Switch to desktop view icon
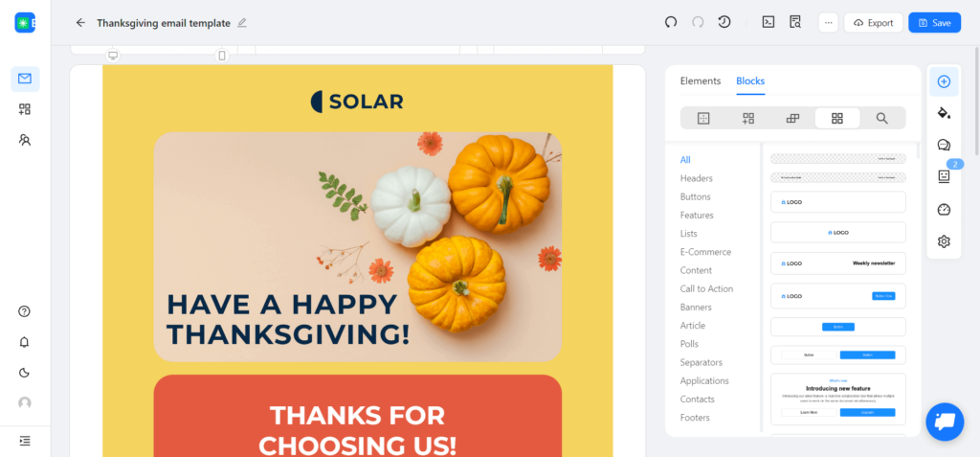 [113, 56]
